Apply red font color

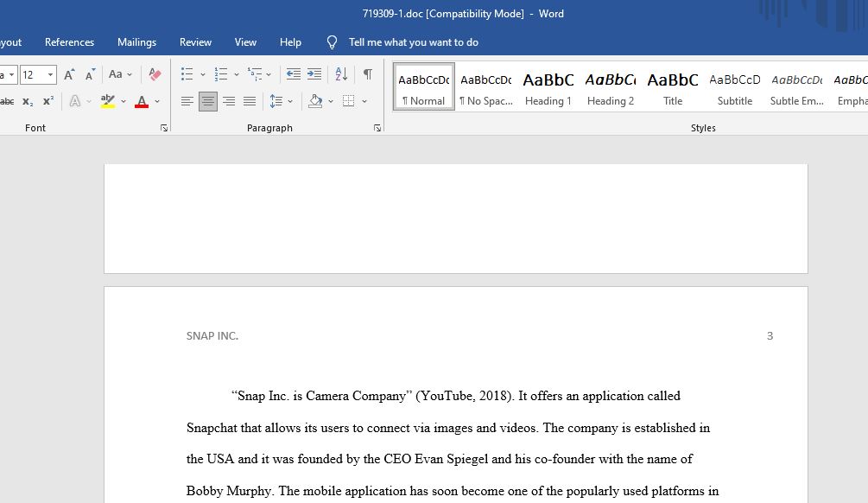142,101
